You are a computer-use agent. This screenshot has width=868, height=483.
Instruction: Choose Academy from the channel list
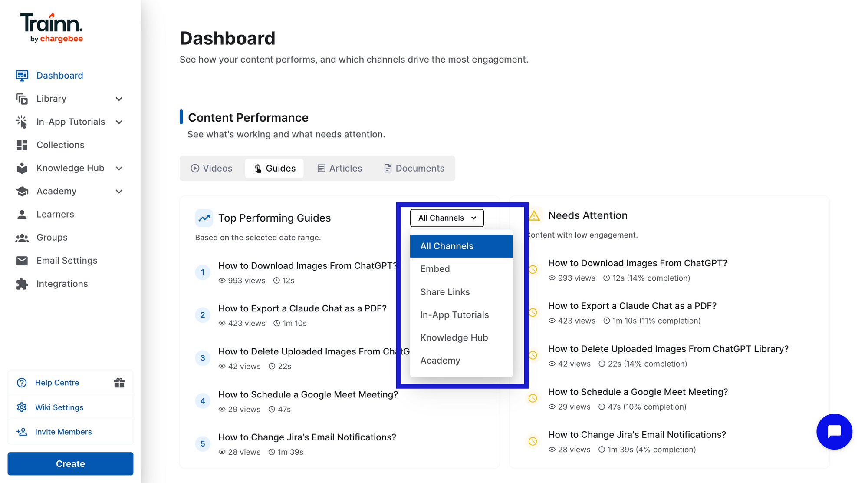coord(461,361)
